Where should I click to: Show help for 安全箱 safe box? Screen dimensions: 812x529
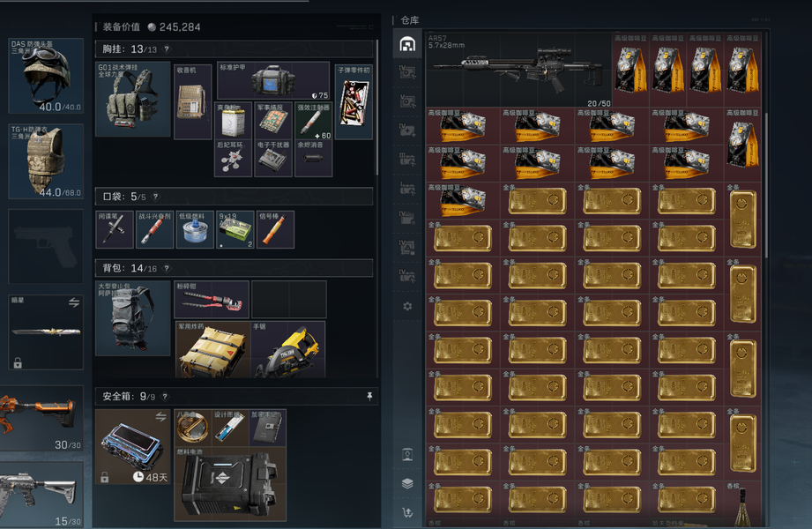165,397
